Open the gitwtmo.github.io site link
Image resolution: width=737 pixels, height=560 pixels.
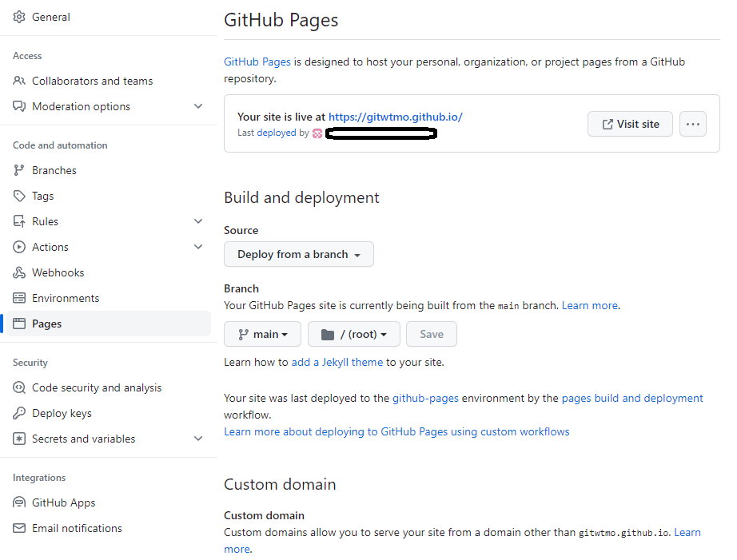point(395,117)
